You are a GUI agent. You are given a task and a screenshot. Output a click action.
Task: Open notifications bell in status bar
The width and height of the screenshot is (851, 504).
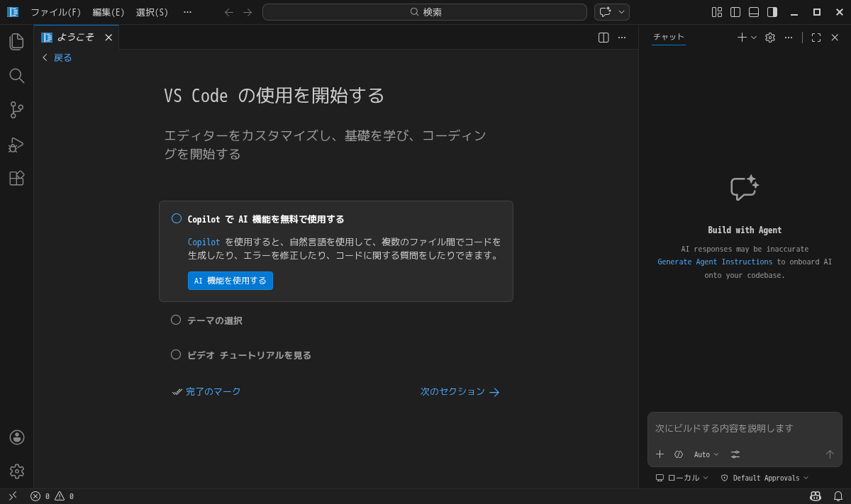pos(838,496)
